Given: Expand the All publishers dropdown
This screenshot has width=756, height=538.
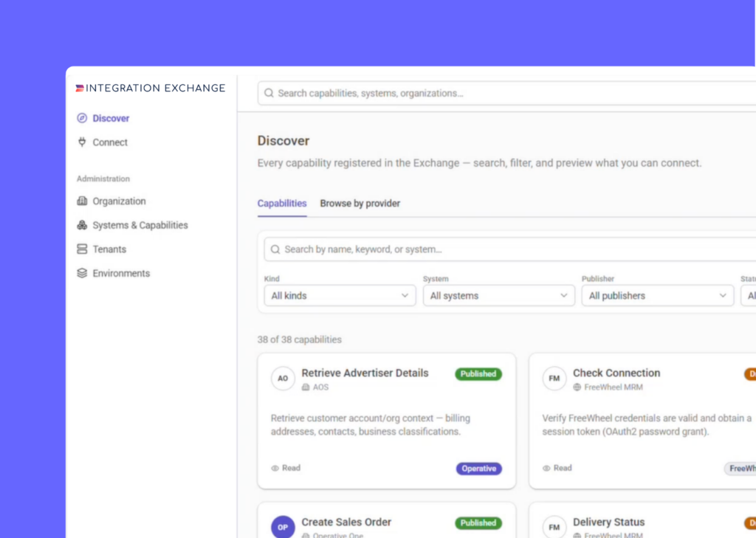Looking at the screenshot, I should 658,295.
